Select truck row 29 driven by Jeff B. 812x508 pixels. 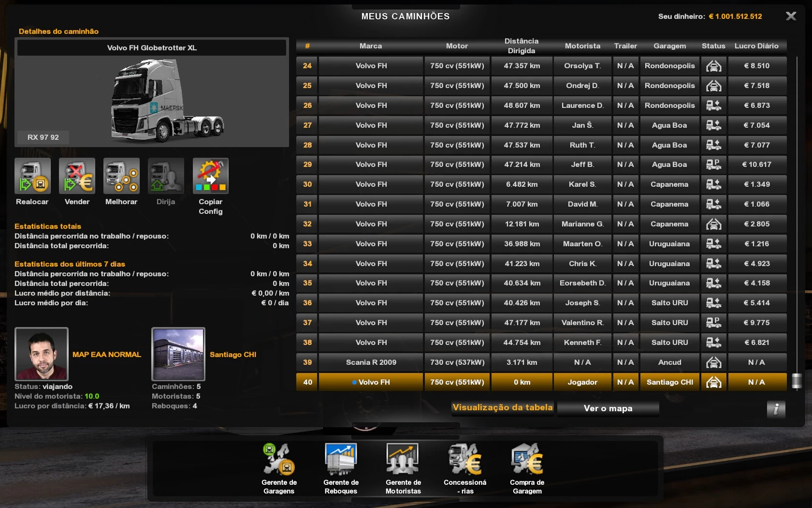582,164
